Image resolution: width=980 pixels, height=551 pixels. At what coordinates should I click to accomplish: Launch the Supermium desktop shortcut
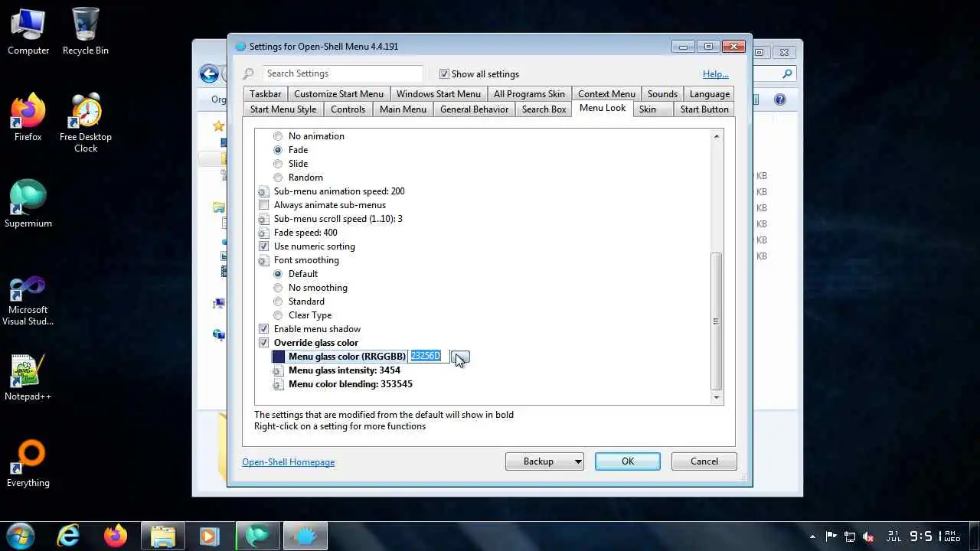[x=28, y=204]
